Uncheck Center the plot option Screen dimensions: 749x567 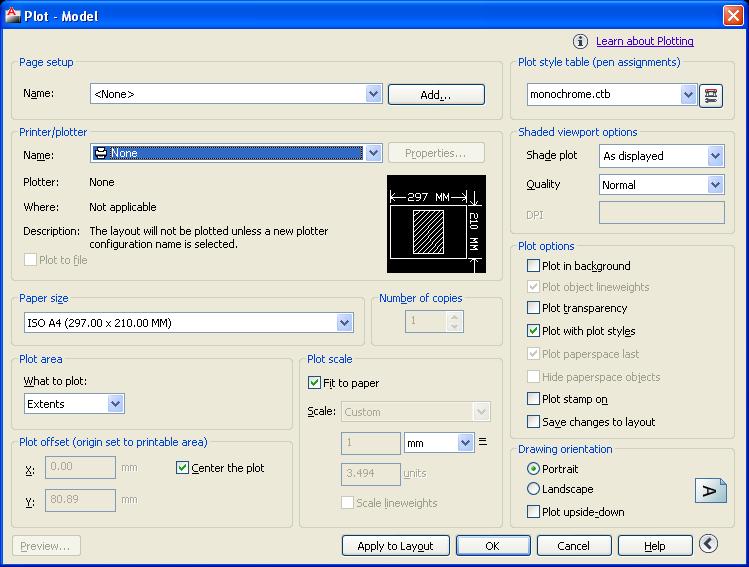pos(182,468)
